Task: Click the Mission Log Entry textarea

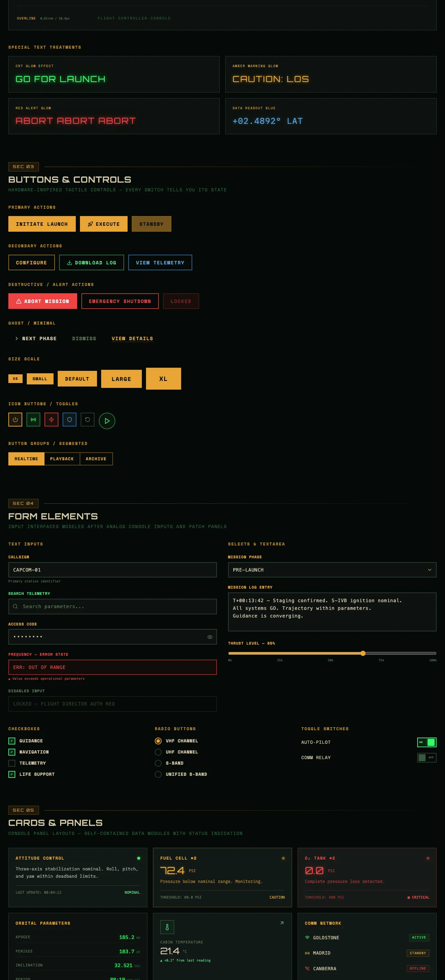Action: [332, 612]
